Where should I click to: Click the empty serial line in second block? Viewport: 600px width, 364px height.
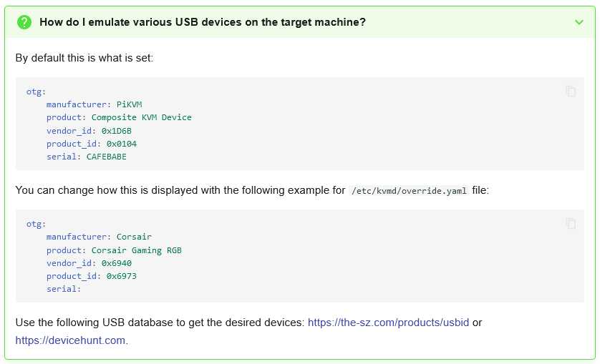(x=64, y=289)
